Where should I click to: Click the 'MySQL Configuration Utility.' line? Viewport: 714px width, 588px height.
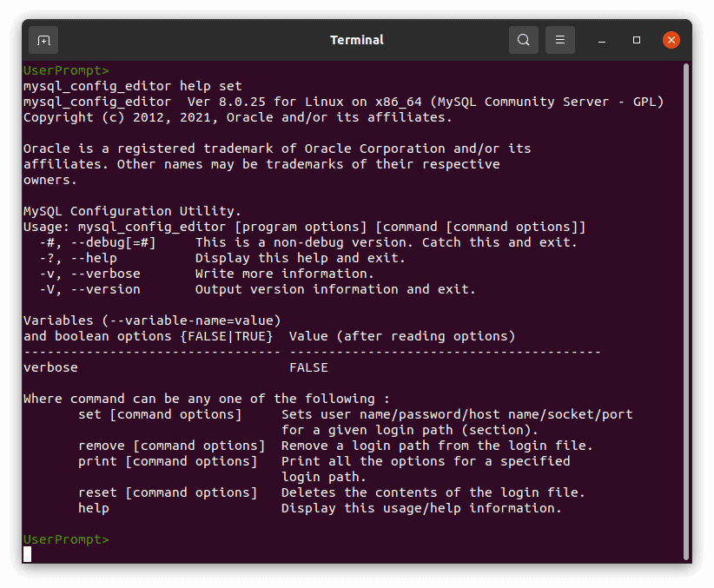pyautogui.click(x=132, y=211)
